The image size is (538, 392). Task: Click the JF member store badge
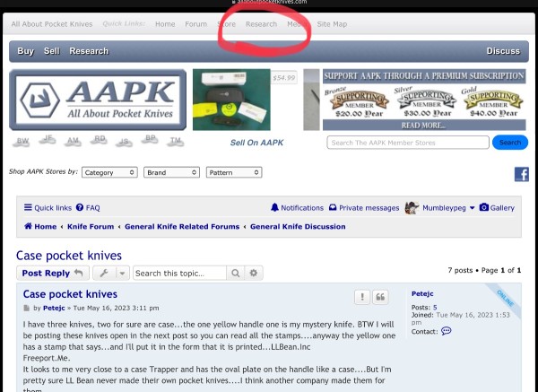[x=48, y=139]
